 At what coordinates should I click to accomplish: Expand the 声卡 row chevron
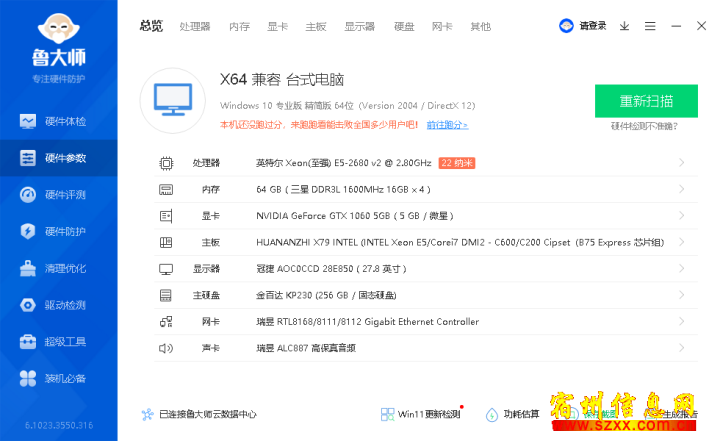pos(682,348)
